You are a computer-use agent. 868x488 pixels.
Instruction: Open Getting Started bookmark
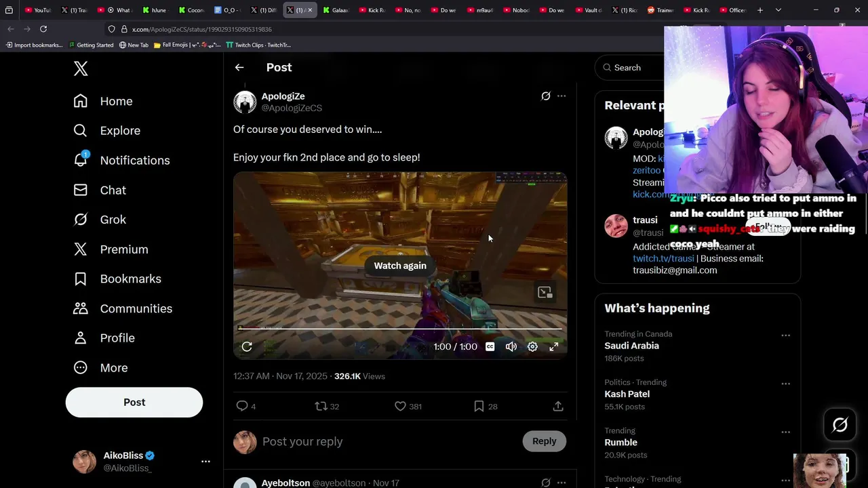pyautogui.click(x=91, y=45)
